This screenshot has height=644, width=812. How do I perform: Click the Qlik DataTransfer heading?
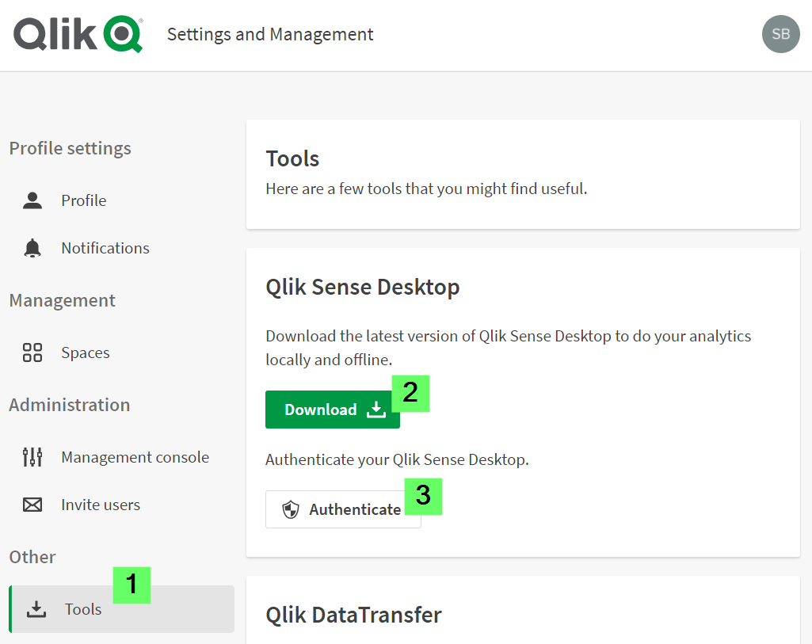(352, 615)
